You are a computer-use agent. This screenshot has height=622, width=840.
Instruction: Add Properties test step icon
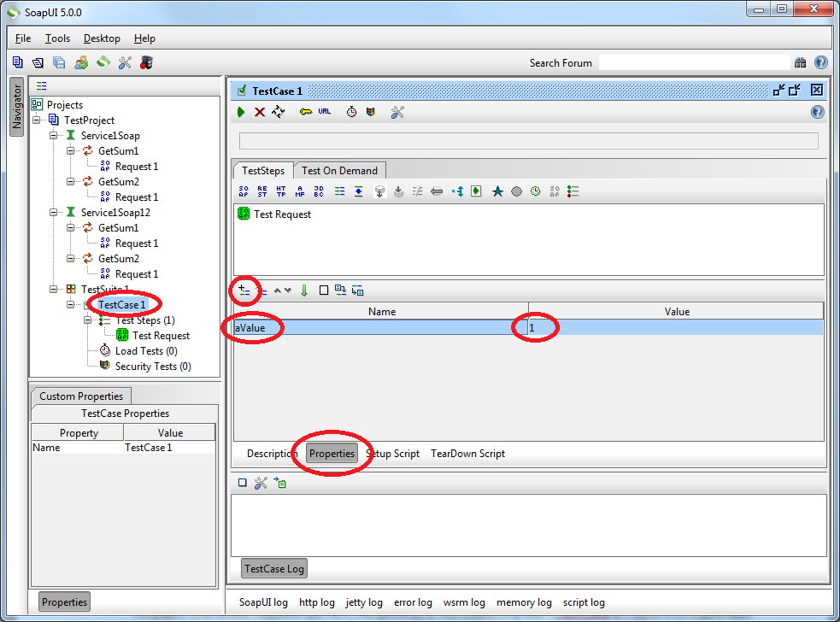pyautogui.click(x=339, y=191)
